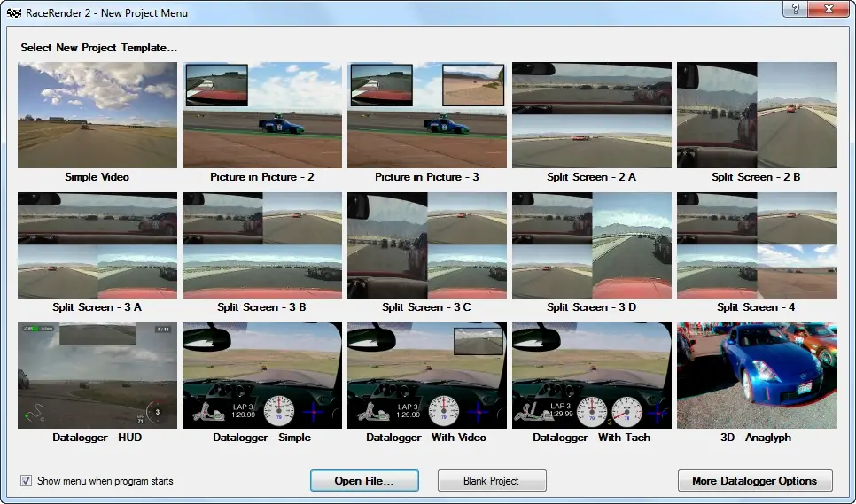The height and width of the screenshot is (504, 856).
Task: Click the "3D - Anaglyph" caption
Action: click(757, 438)
